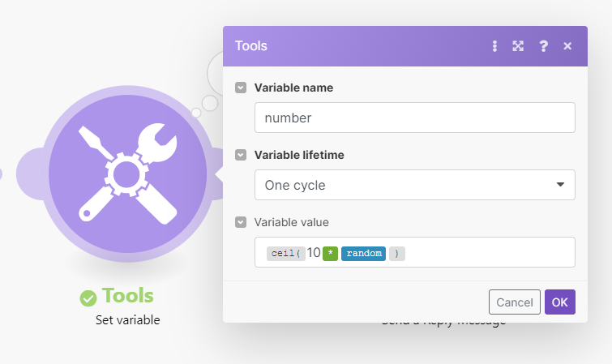The height and width of the screenshot is (364, 612).
Task: Click the green checkmark beside Tools label
Action: coord(88,298)
